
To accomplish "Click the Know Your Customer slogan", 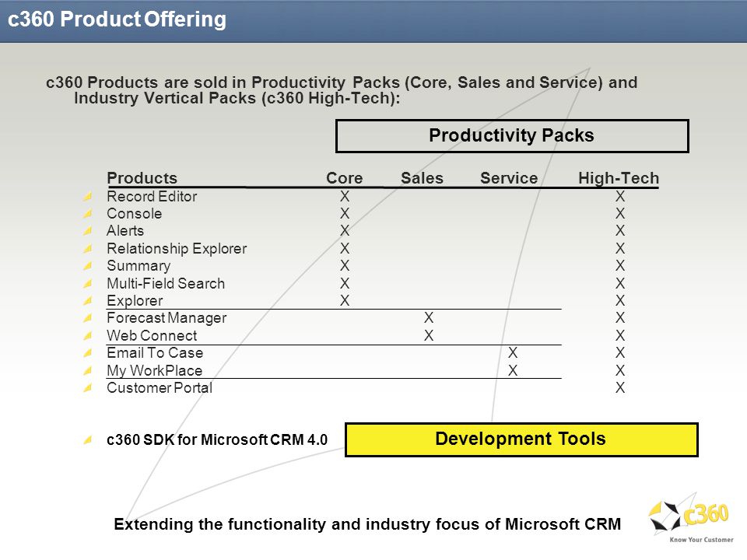I will click(701, 540).
